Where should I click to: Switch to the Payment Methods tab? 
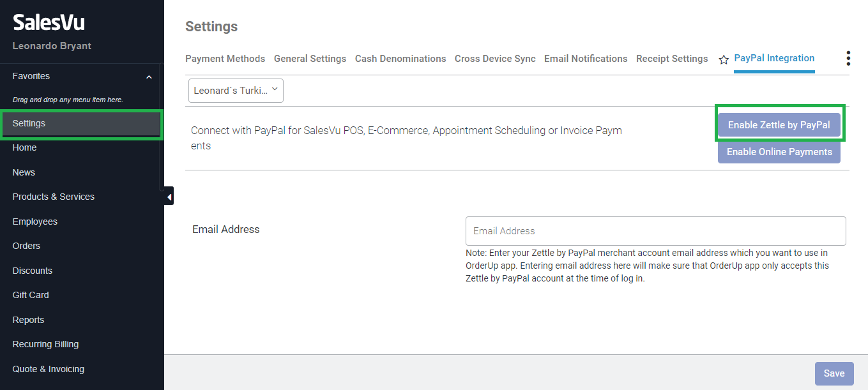tap(225, 59)
